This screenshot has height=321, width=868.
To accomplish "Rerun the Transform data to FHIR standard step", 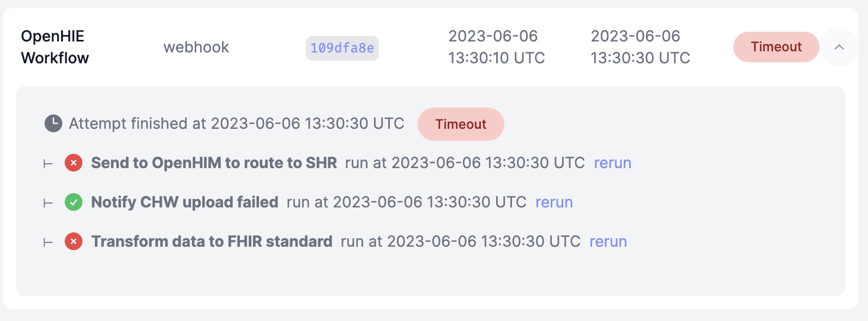I will [607, 241].
